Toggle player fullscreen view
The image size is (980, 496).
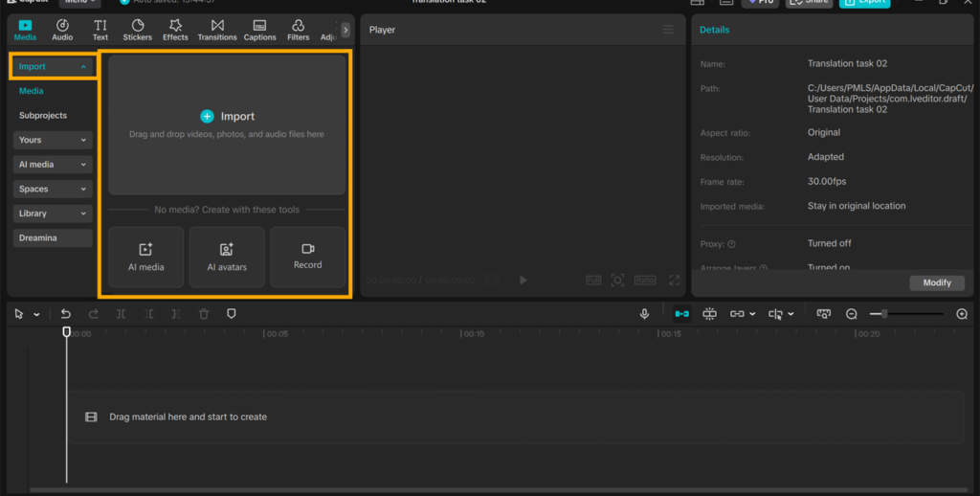pos(674,281)
